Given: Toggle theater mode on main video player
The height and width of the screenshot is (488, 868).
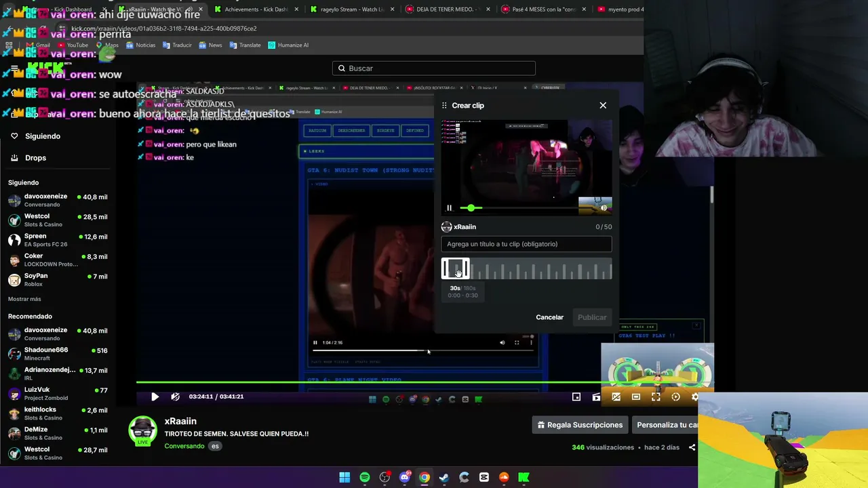Looking at the screenshot, I should click(636, 396).
